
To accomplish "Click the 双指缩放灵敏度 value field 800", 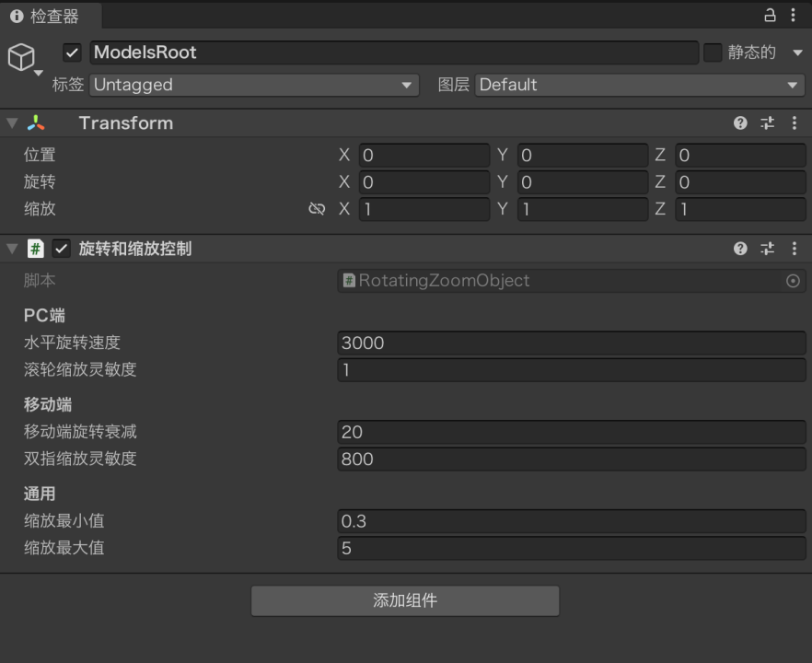I will 572,459.
